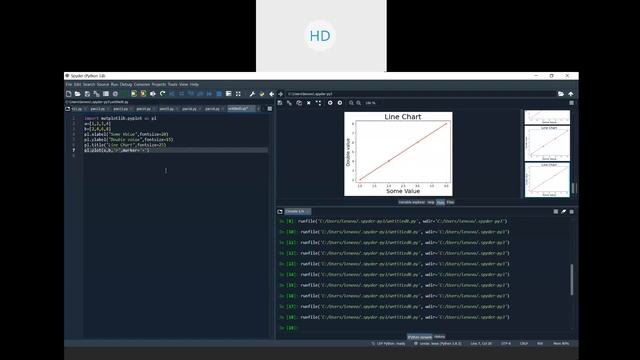
Task: Show the next plot arrow icon
Action: 340,103
